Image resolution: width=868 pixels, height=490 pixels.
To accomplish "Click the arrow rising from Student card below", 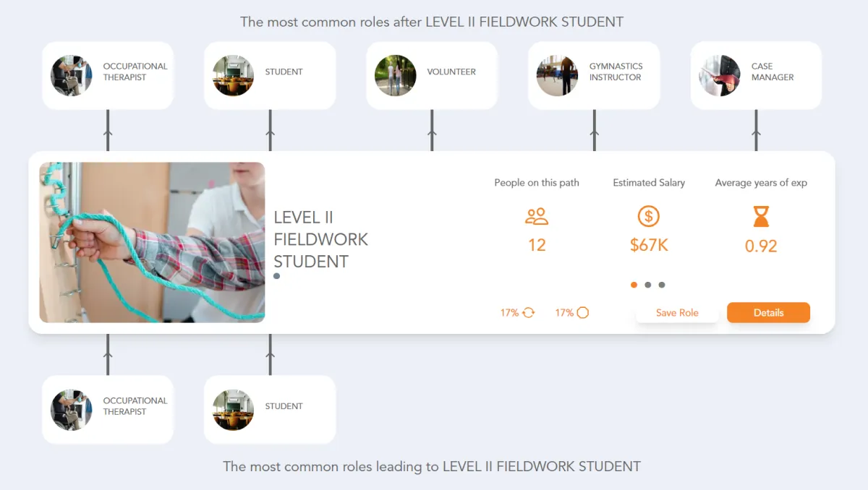I will click(270, 354).
